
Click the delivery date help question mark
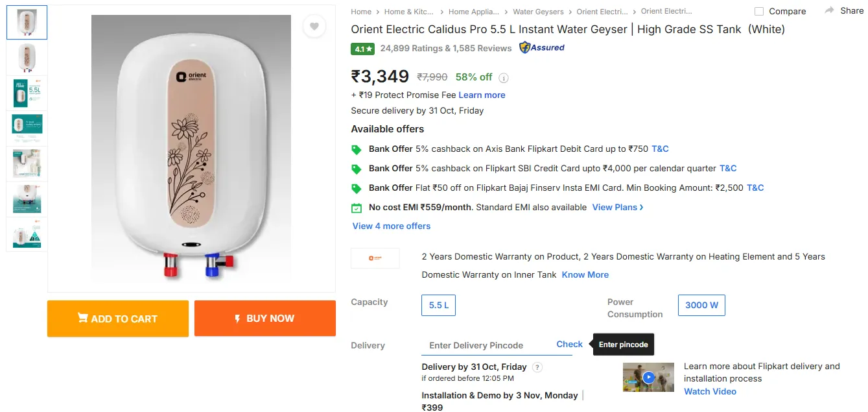click(537, 367)
